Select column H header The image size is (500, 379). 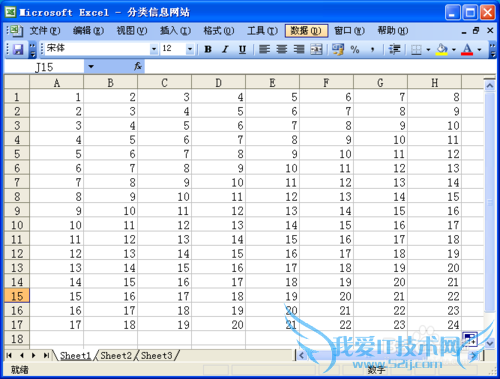point(435,83)
